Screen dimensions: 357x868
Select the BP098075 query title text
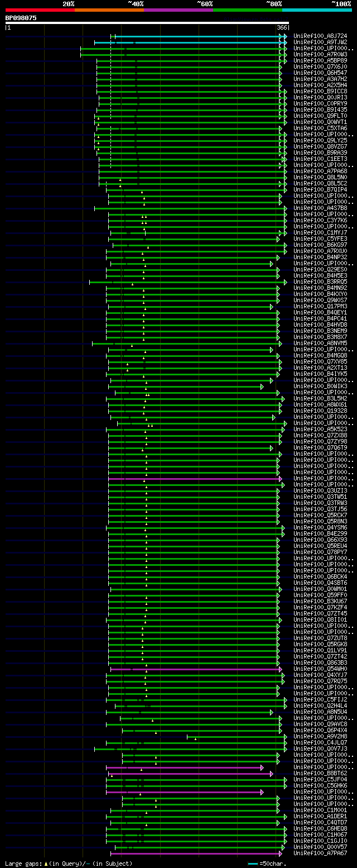pos(21,18)
